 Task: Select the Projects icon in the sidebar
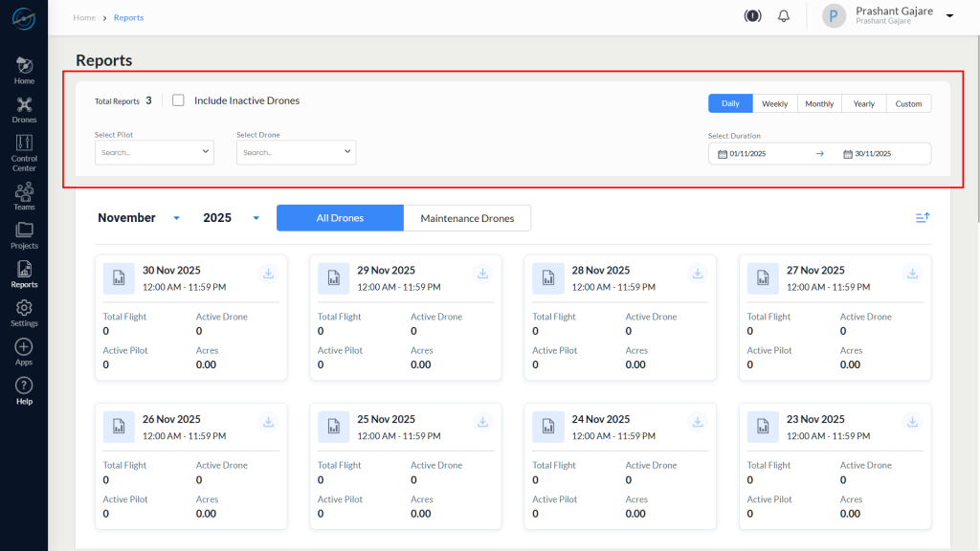tap(23, 234)
